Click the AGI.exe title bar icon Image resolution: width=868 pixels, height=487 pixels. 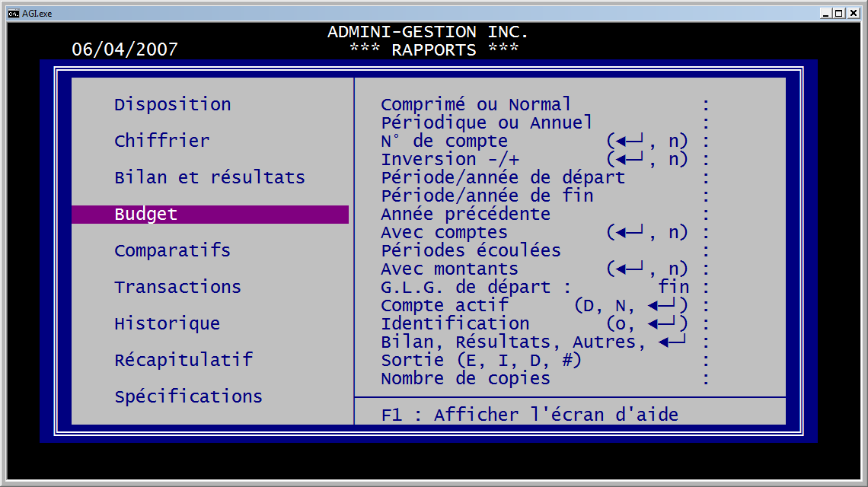point(13,13)
